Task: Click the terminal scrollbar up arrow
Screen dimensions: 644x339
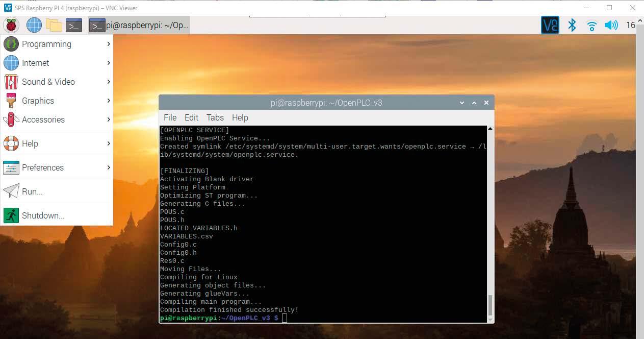Action: (x=491, y=129)
